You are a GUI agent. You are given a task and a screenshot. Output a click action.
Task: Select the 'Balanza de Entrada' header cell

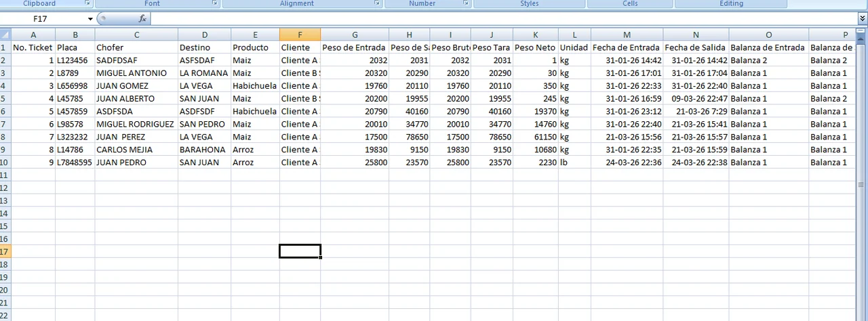769,47
